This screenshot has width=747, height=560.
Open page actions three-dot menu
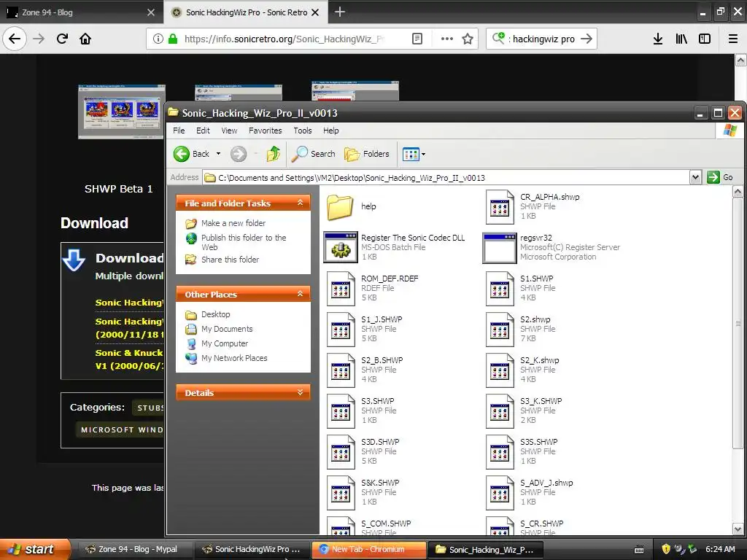[x=446, y=39]
